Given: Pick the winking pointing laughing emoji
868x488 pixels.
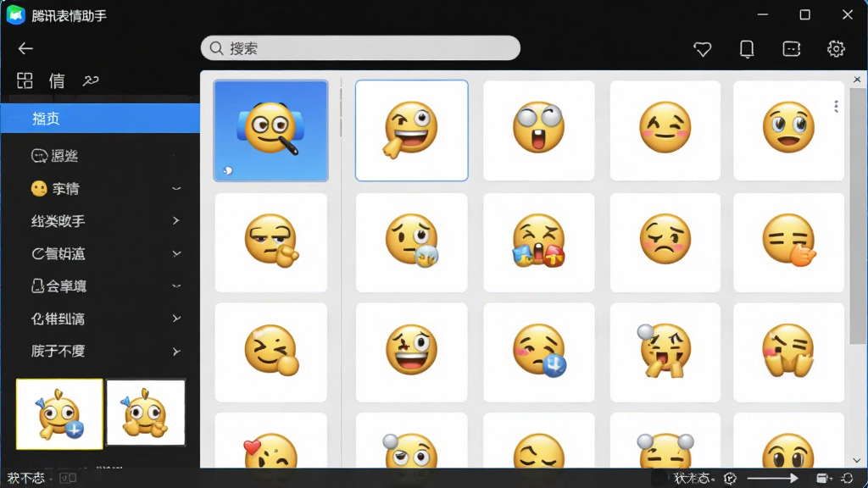Looking at the screenshot, I should [x=411, y=130].
